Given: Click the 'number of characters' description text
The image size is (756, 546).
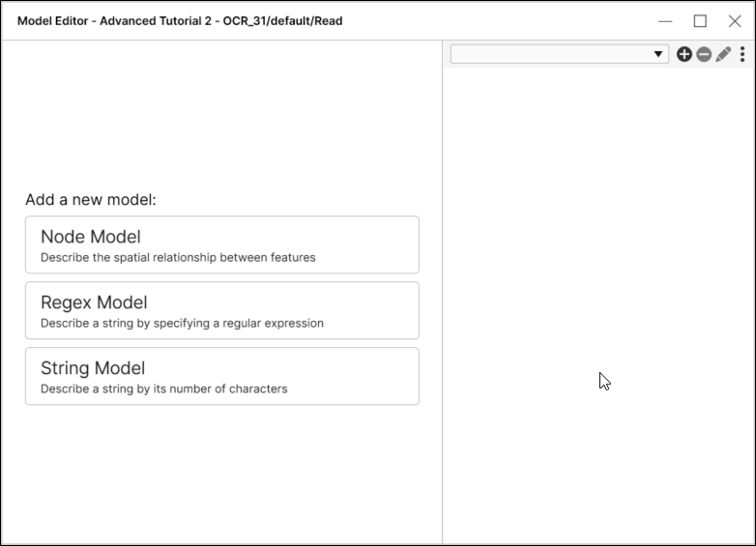Looking at the screenshot, I should click(164, 389).
